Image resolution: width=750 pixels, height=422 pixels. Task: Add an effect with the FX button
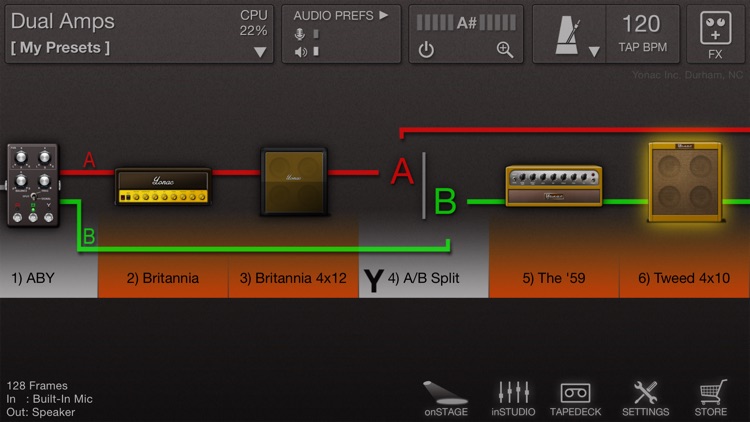pyautogui.click(x=715, y=34)
